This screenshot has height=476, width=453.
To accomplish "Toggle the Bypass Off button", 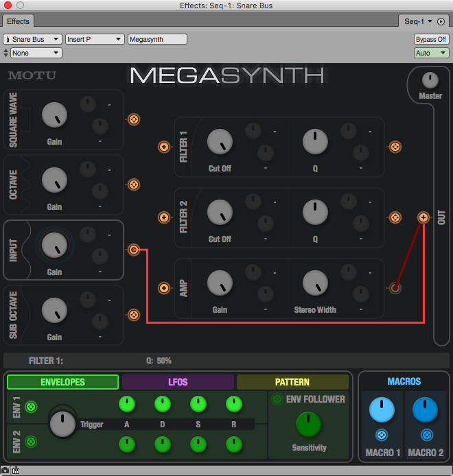I will (x=431, y=39).
